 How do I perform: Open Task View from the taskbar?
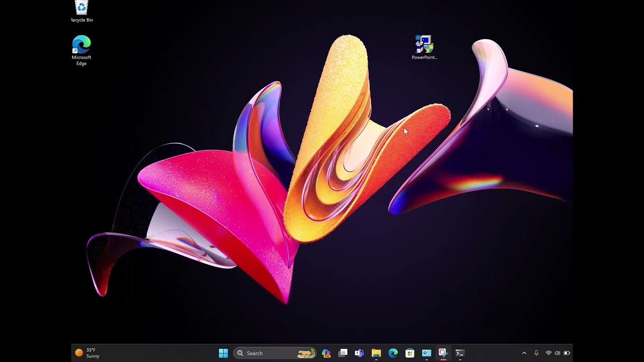tap(343, 353)
